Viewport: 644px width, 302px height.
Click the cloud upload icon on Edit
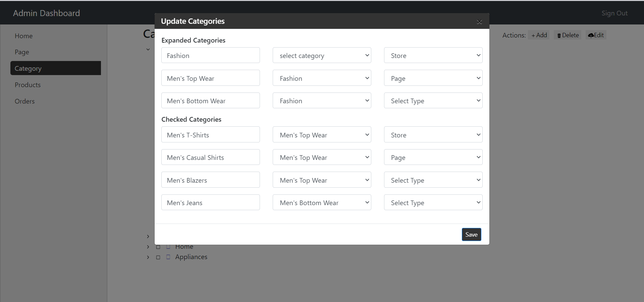(591, 35)
